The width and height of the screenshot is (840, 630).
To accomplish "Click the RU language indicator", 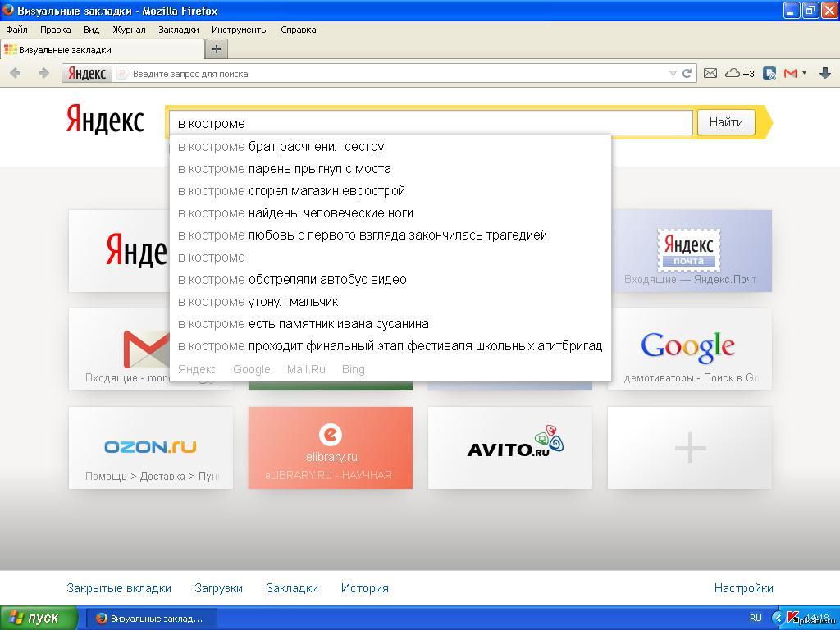I will [x=756, y=618].
